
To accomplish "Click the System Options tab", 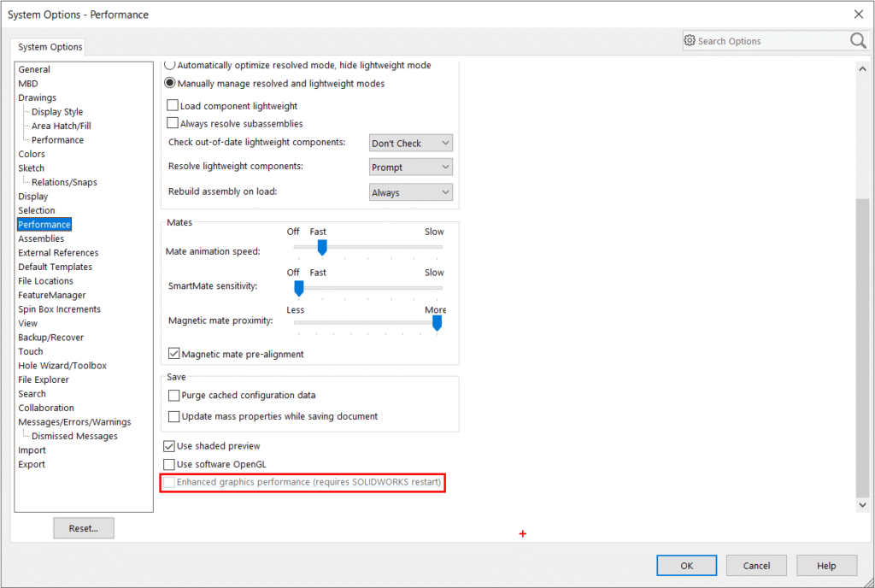I will pos(50,47).
